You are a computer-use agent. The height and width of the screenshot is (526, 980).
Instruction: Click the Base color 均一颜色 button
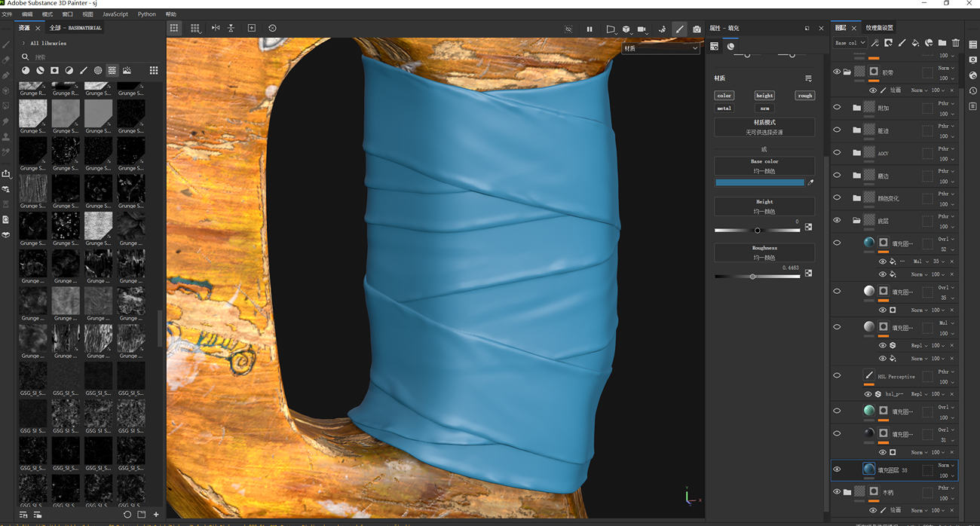click(764, 166)
